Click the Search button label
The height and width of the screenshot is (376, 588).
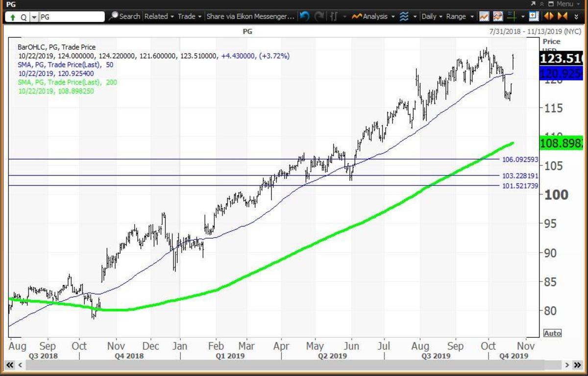pos(129,16)
